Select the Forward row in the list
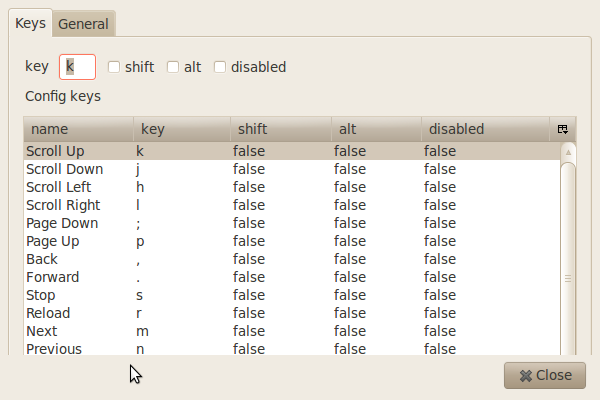600x400 pixels. pos(290,277)
